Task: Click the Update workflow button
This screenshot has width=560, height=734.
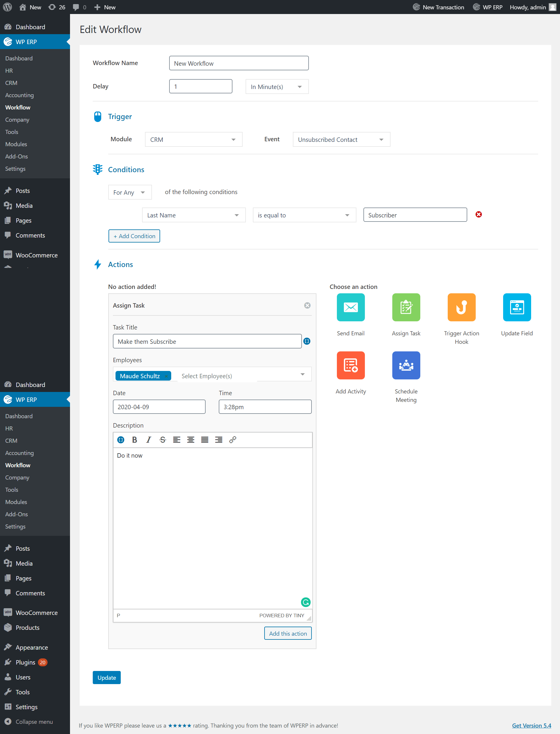Action: point(106,677)
